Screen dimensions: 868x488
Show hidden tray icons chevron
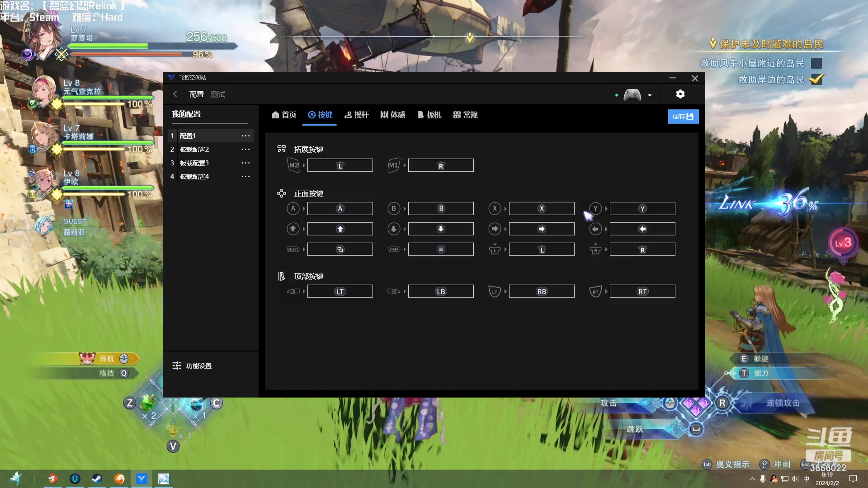[752, 479]
